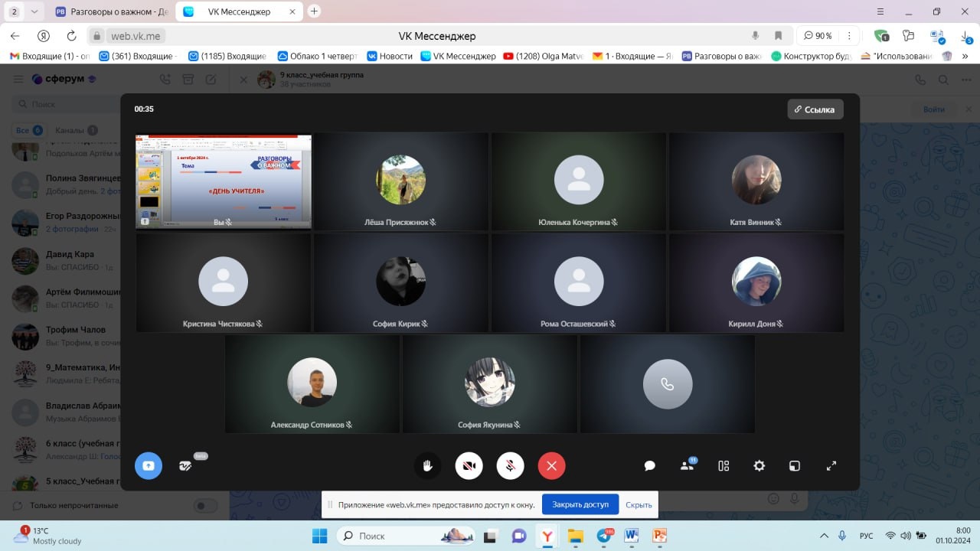Select Лёша Присяжнюк participant tile

tap(401, 181)
